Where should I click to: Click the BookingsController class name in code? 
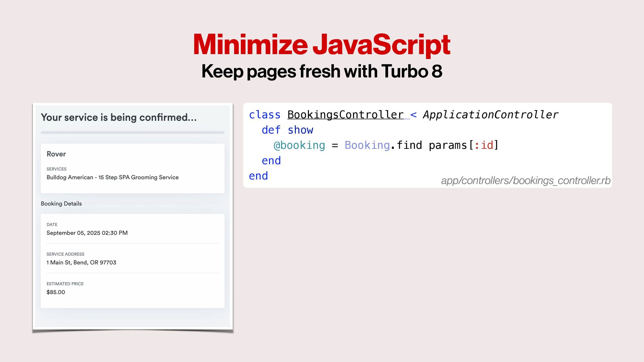[345, 115]
